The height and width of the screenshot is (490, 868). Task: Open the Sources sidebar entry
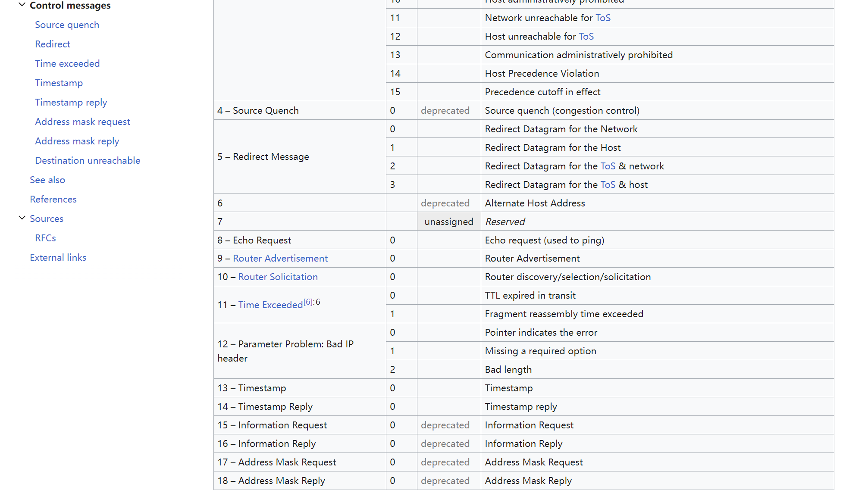pos(47,218)
